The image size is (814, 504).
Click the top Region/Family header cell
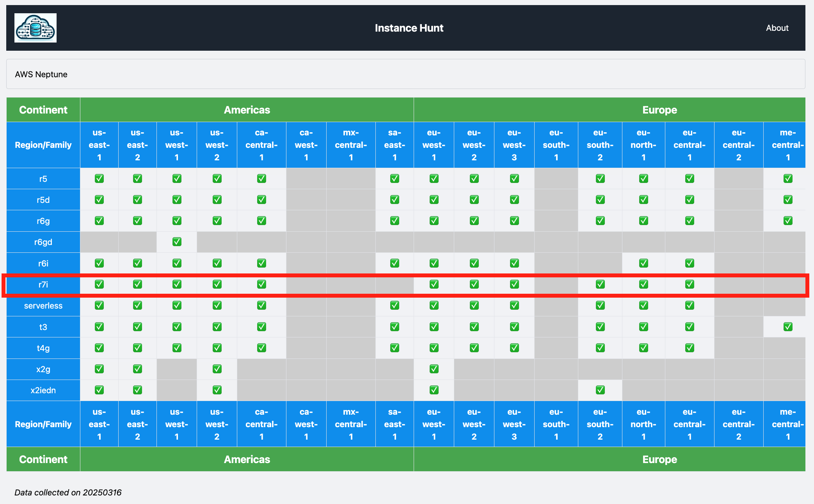coord(43,145)
